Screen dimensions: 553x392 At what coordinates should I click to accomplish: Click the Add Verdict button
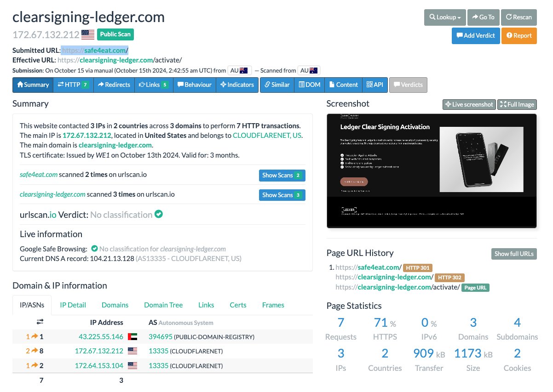coord(476,35)
